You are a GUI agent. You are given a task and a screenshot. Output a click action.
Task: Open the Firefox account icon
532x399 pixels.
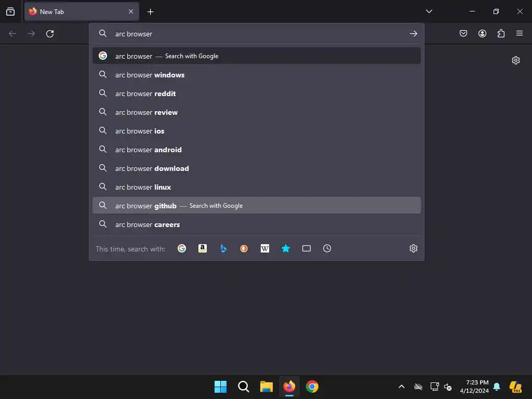coord(482,33)
